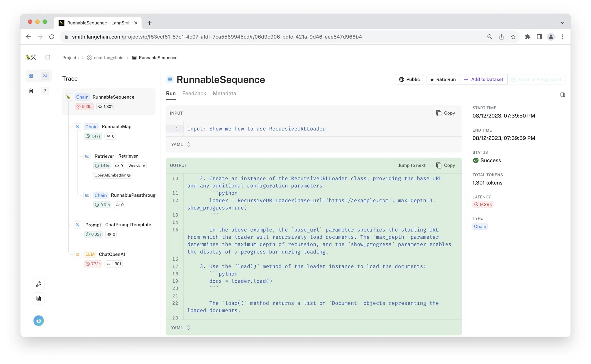Viewport: 591px width, 364px height.
Task: Click the RunnableMap chain node icon
Action: pyautogui.click(x=78, y=127)
